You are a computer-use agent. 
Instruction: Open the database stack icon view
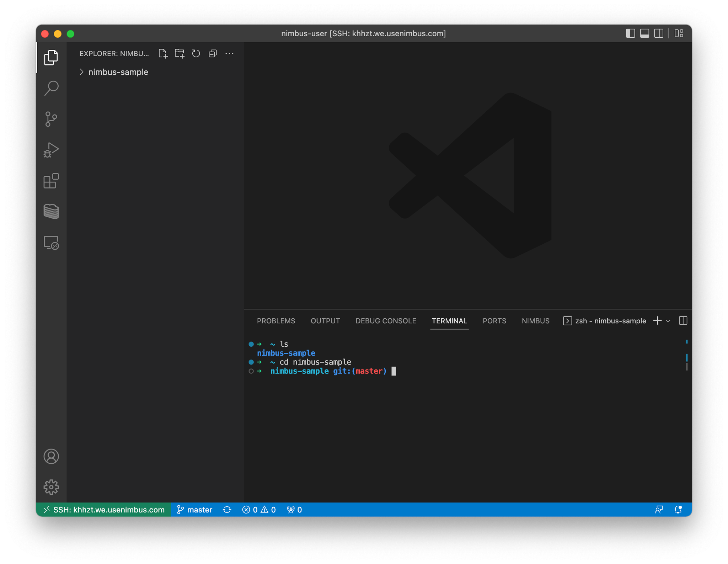pyautogui.click(x=51, y=212)
